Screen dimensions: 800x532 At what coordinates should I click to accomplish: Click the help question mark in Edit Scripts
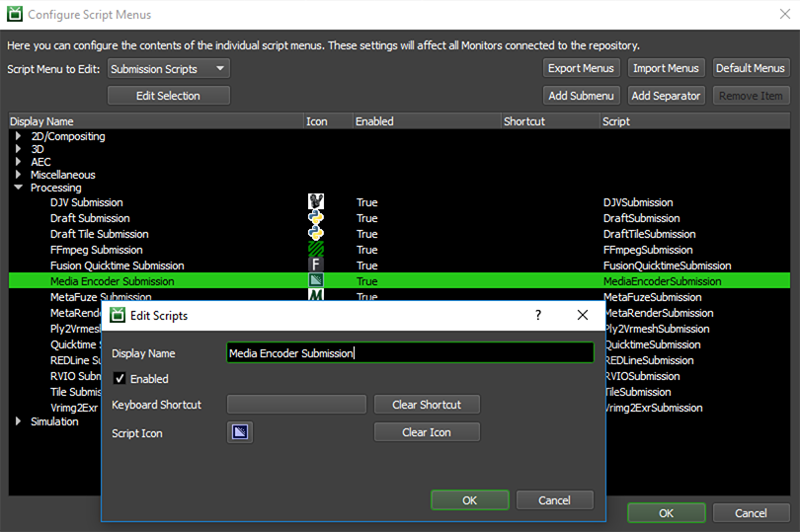(x=538, y=315)
